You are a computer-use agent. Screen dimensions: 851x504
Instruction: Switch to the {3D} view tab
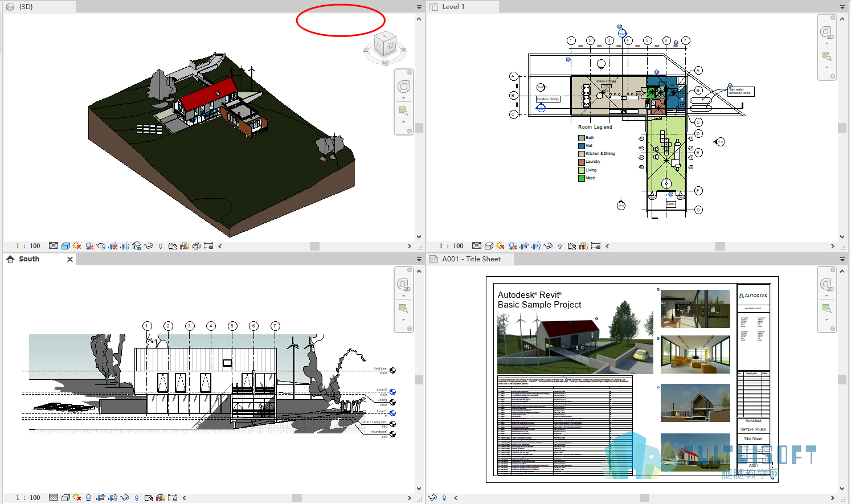39,7
